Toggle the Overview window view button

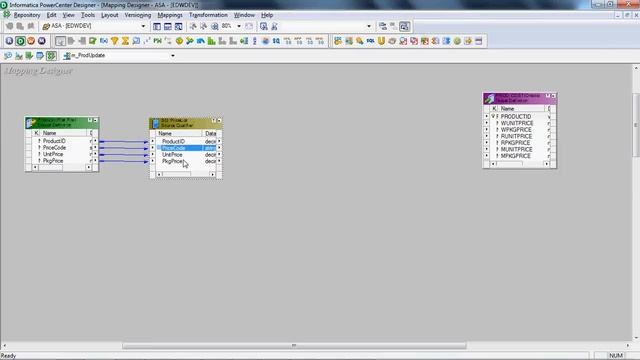178,26
